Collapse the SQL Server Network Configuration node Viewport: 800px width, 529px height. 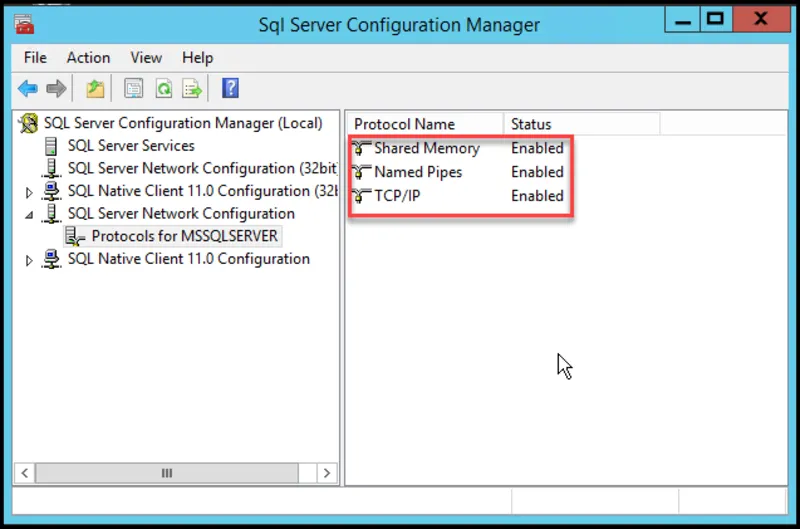pos(29,215)
